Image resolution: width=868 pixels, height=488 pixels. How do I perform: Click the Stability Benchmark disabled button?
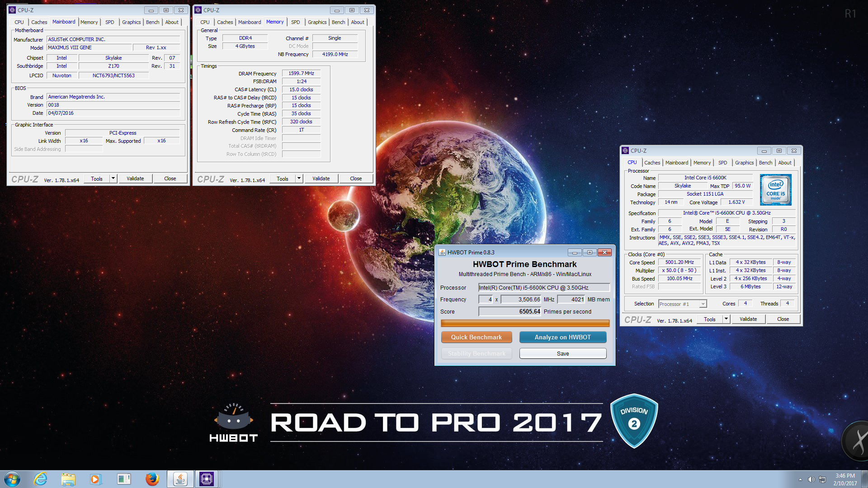[x=476, y=353]
